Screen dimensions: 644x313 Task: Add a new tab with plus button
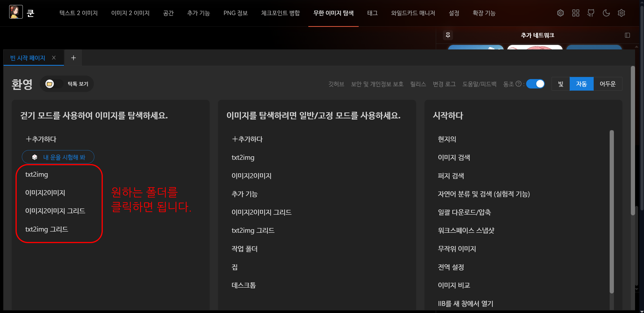pos(73,58)
